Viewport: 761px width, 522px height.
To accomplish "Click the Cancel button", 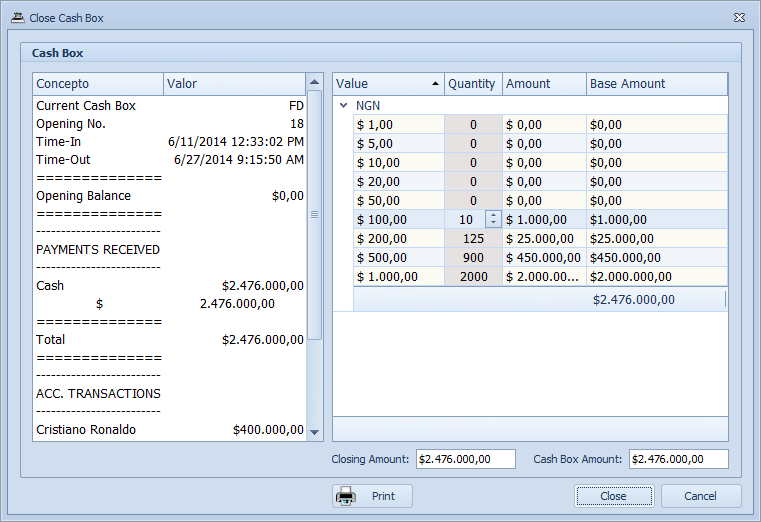I will 700,496.
